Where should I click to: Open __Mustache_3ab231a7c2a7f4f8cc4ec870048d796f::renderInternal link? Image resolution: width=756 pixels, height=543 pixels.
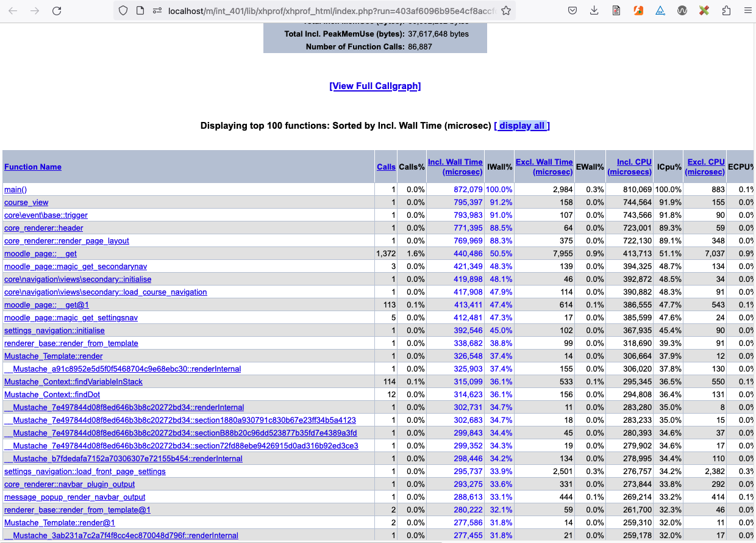[121, 536]
